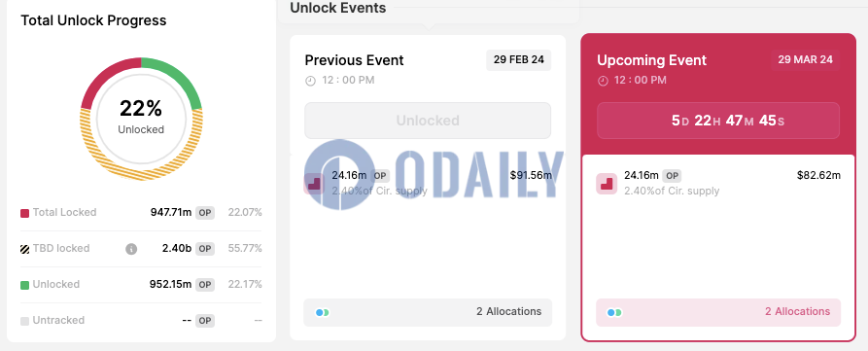Click the 22% Unlocked donut chart center
868x351 pixels.
click(x=141, y=118)
